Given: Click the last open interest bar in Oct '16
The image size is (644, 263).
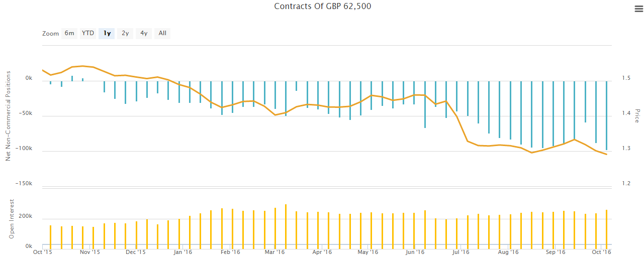Looking at the screenshot, I should 607,229.
